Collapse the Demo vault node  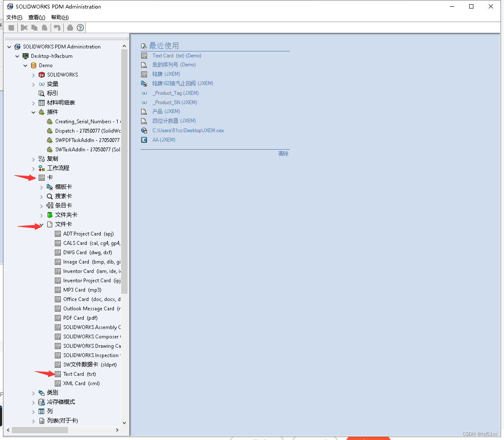(25, 65)
